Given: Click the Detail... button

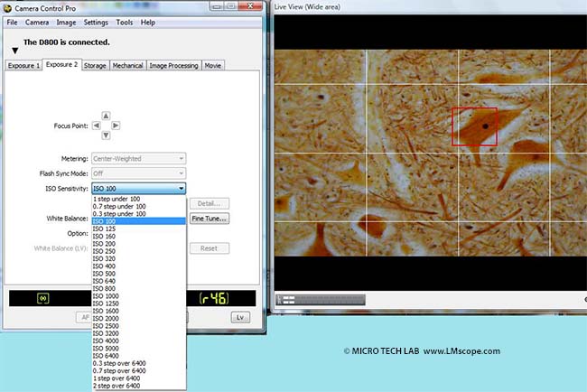Looking at the screenshot, I should 210,203.
